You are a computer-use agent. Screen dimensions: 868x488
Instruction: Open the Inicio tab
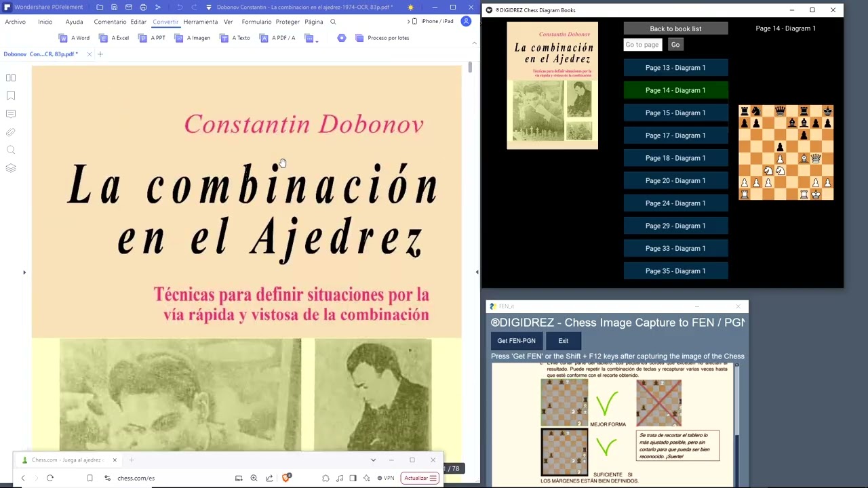(x=45, y=22)
